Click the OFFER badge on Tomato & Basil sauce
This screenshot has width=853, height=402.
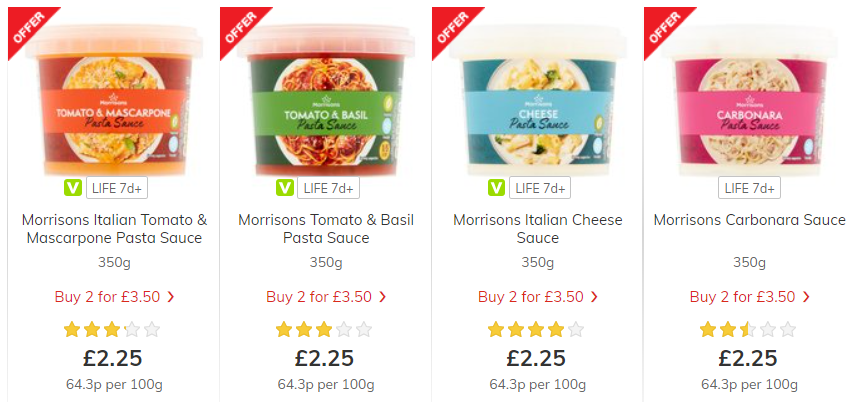click(x=239, y=26)
